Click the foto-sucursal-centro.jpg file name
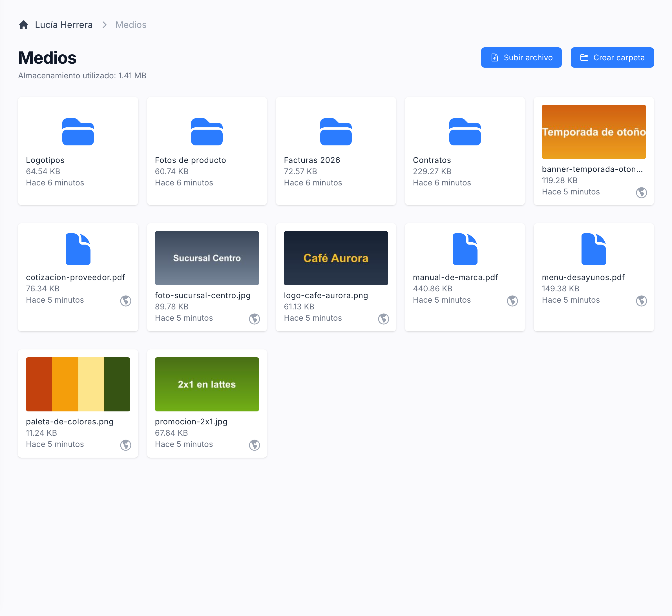The height and width of the screenshot is (616, 672). tap(203, 296)
